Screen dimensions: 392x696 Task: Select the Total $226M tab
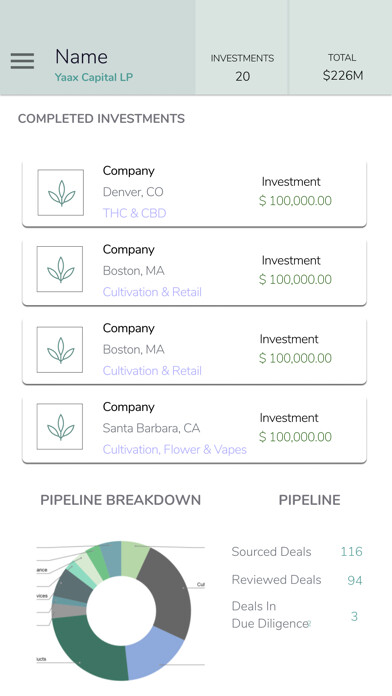342,67
